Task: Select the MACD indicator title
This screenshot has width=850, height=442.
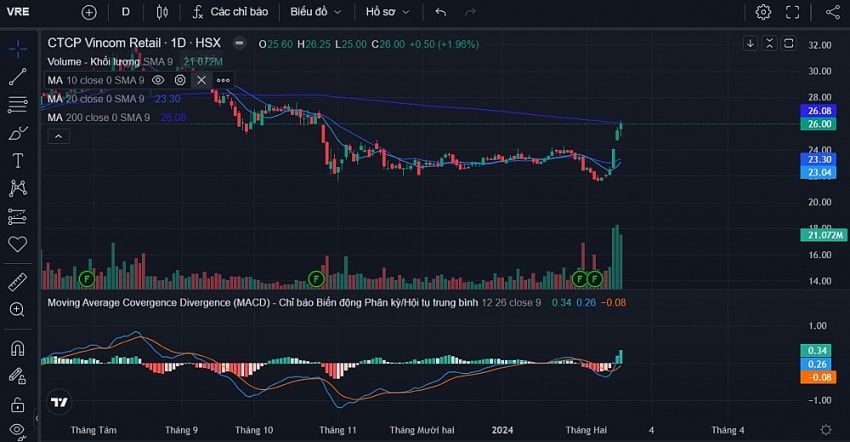Action: pos(262,303)
